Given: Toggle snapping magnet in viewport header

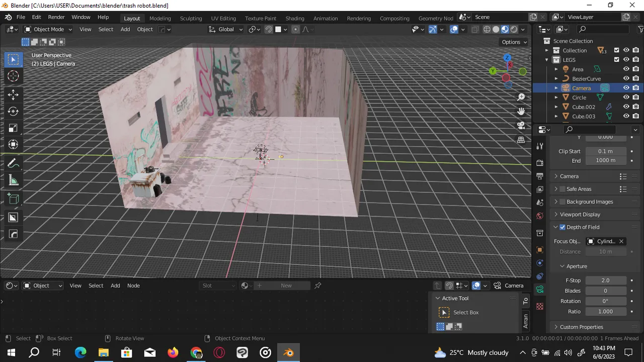Looking at the screenshot, I should (x=269, y=29).
